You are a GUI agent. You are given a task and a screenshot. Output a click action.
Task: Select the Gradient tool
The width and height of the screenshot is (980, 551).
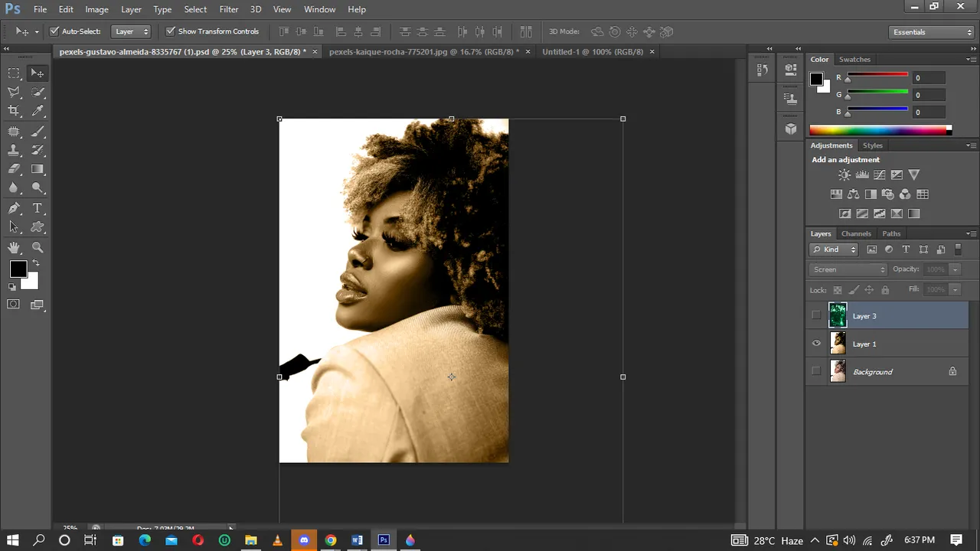[x=38, y=169]
